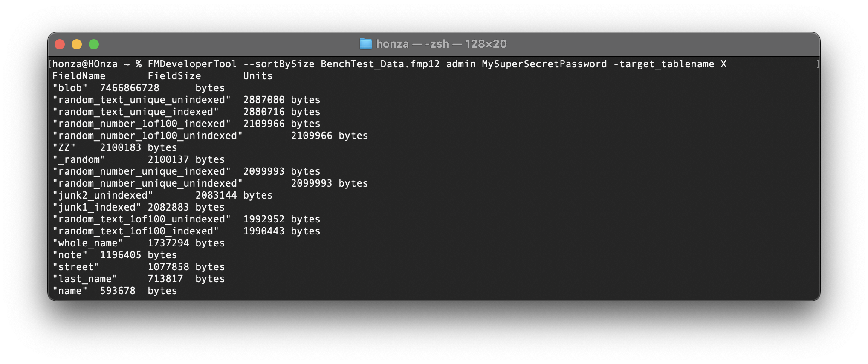Click the BenchTest_Data.fmp12 filename
Screen dimensions: 868x364
(380, 64)
